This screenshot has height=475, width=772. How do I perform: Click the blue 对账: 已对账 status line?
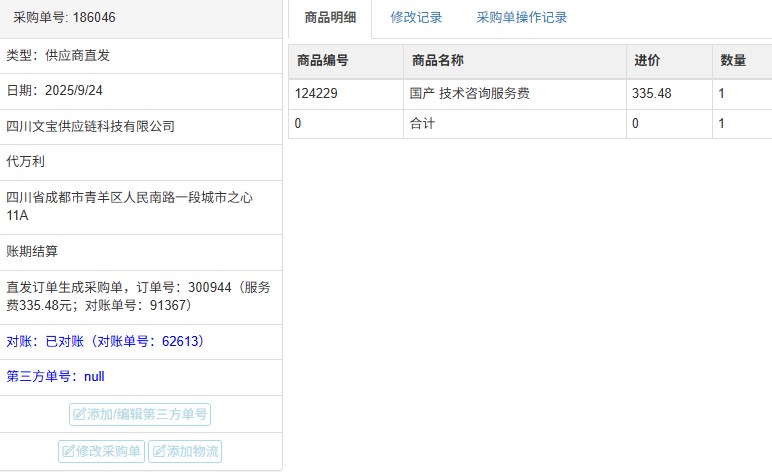105,342
